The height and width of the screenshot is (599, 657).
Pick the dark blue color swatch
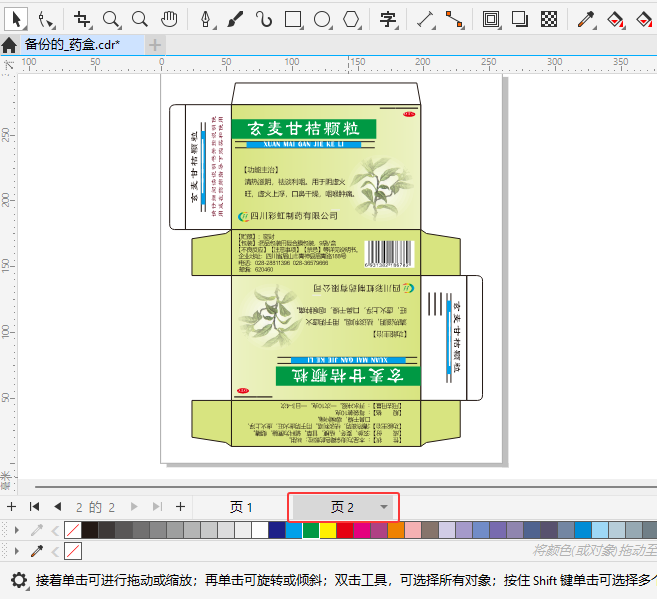pyautogui.click(x=277, y=530)
